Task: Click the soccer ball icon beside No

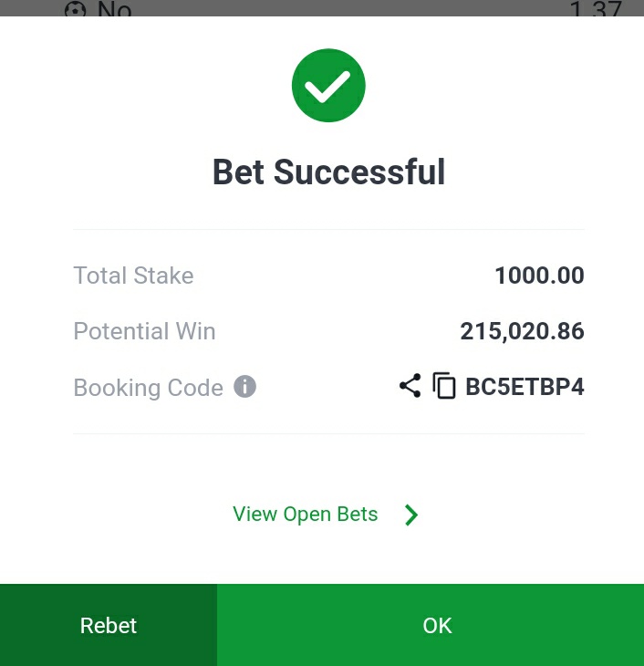Action: click(x=75, y=9)
